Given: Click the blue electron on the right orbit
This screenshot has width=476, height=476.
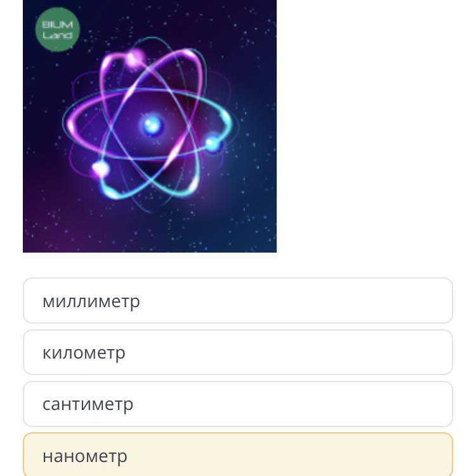Looking at the screenshot, I should [x=213, y=145].
